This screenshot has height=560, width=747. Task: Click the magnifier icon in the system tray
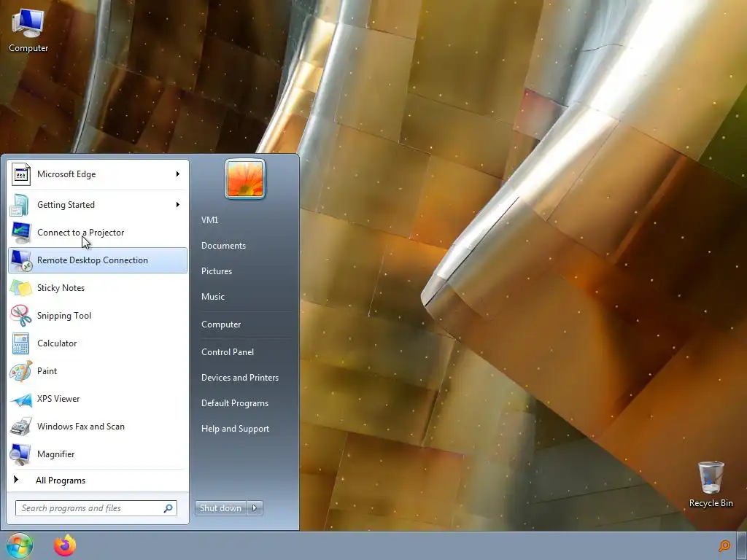[x=724, y=545]
